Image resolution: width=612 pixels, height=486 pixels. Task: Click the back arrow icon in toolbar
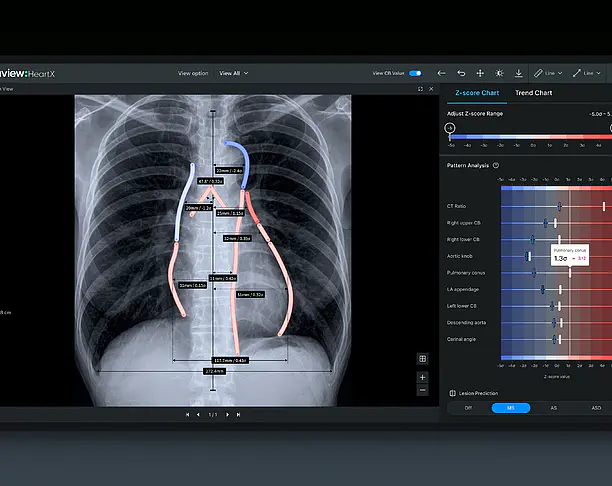coord(441,73)
